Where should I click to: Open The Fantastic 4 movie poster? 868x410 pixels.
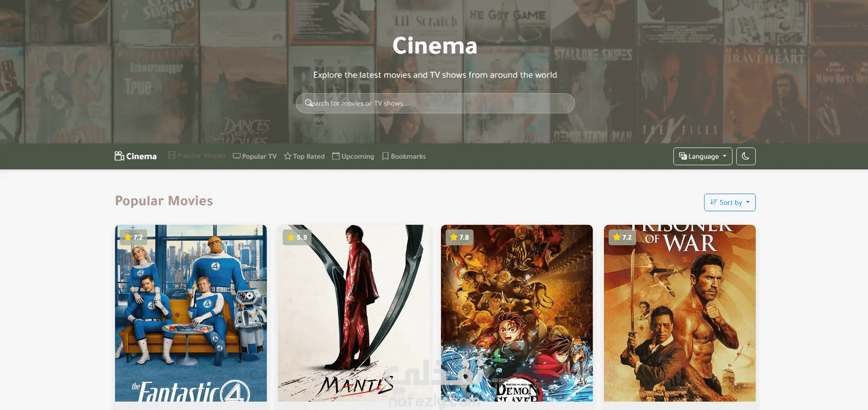191,313
